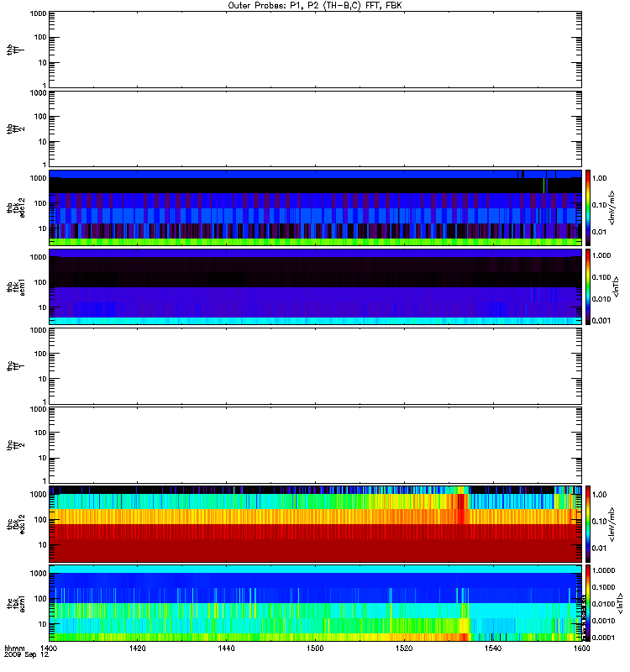Click '0.1000' on the thc scm1 color scale
The image size is (630, 672).
pyautogui.click(x=603, y=587)
